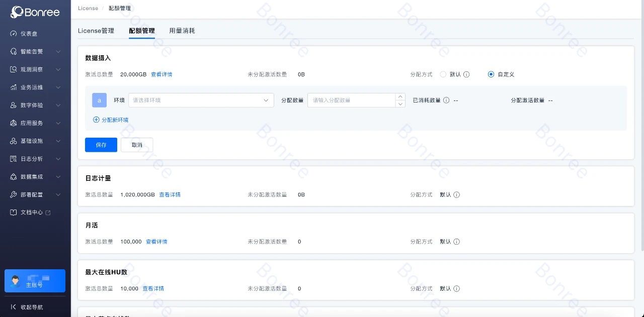Click the plus icon for 分配新环境
644x317 pixels.
coord(96,120)
